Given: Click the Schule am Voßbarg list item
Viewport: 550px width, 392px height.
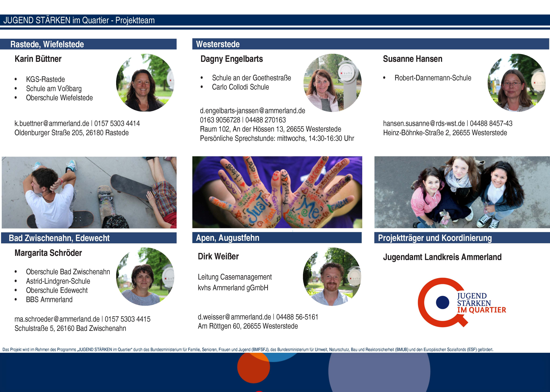Looking at the screenshot, I should pos(54,89).
